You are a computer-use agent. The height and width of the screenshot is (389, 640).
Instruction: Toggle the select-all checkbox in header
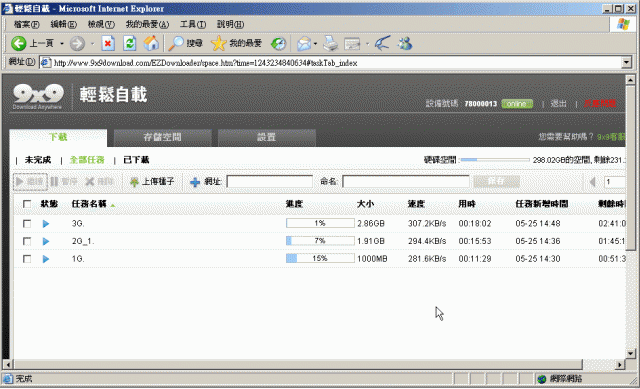point(27,204)
